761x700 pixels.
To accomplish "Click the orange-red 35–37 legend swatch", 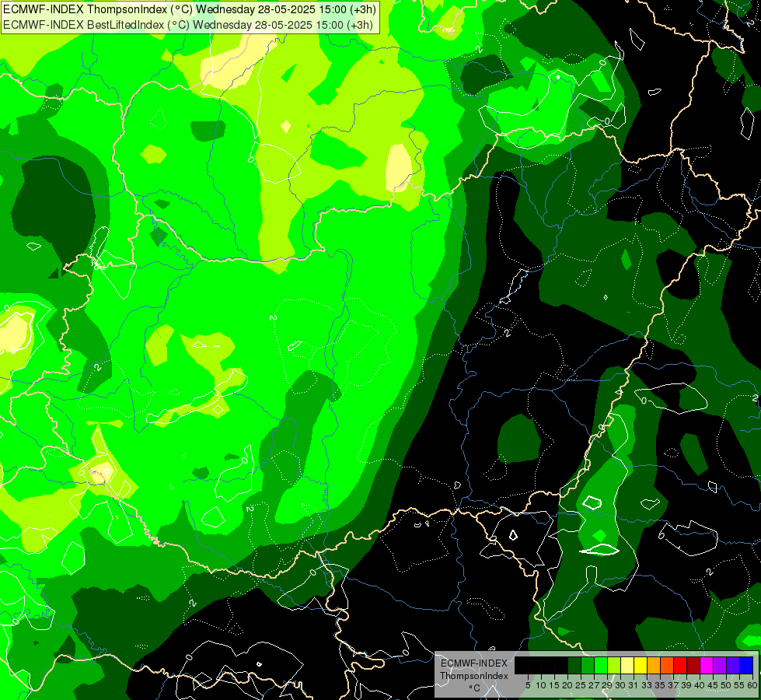I will click(667, 665).
